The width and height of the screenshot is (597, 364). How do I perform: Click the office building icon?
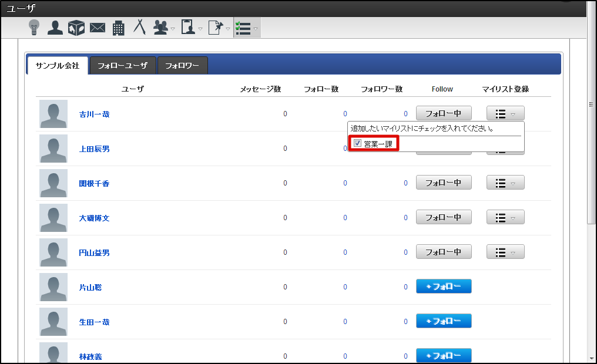tap(118, 28)
